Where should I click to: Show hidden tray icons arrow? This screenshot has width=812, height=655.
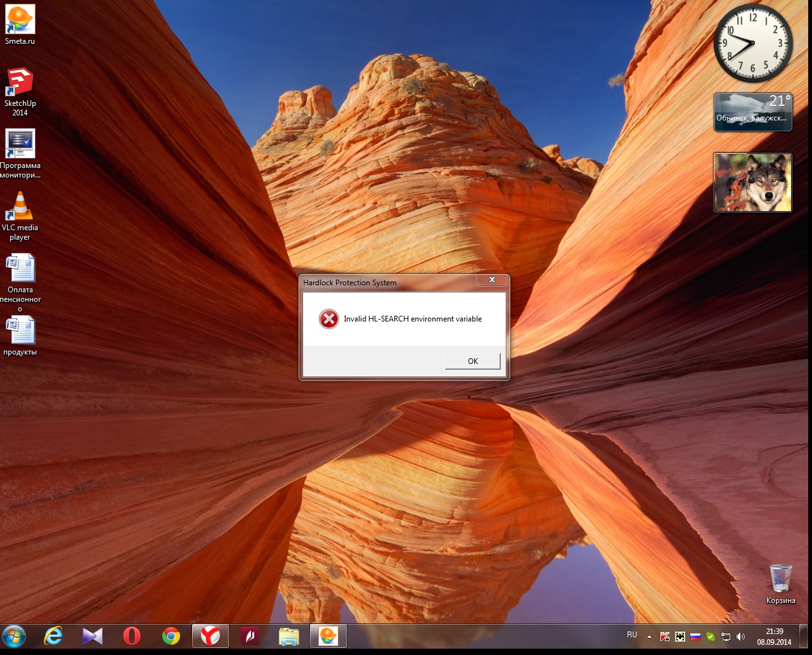[649, 637]
